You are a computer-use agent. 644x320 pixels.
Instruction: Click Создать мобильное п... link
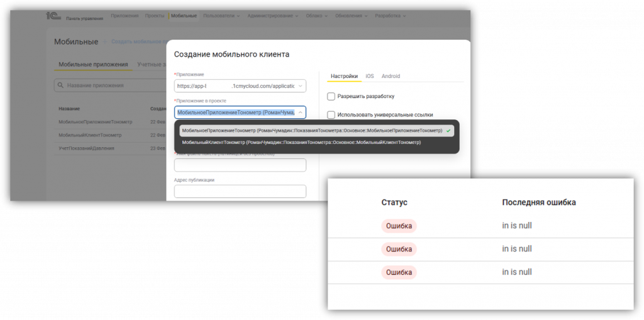click(139, 41)
